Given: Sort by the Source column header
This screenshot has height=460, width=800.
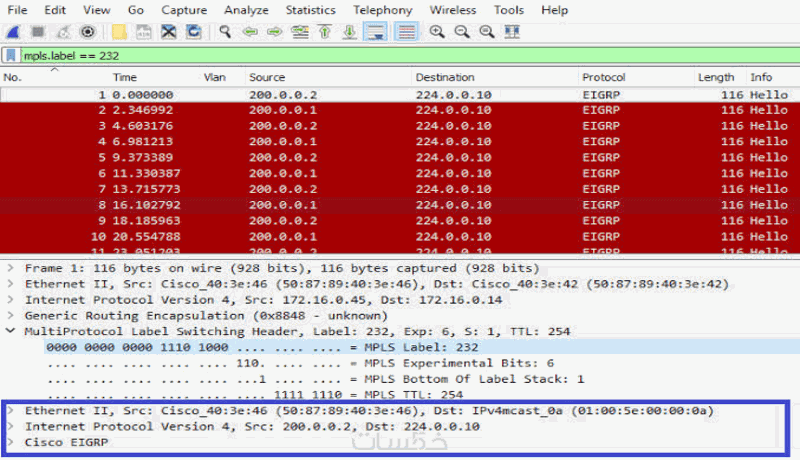Looking at the screenshot, I should click(x=267, y=78).
